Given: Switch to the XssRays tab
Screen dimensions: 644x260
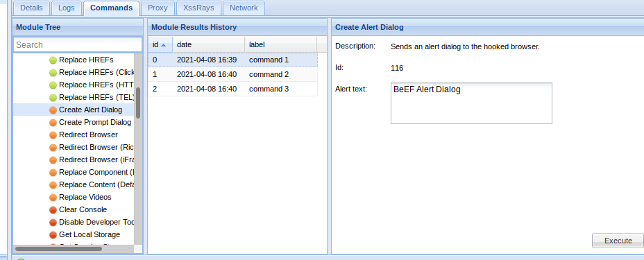Looking at the screenshot, I should (198, 8).
